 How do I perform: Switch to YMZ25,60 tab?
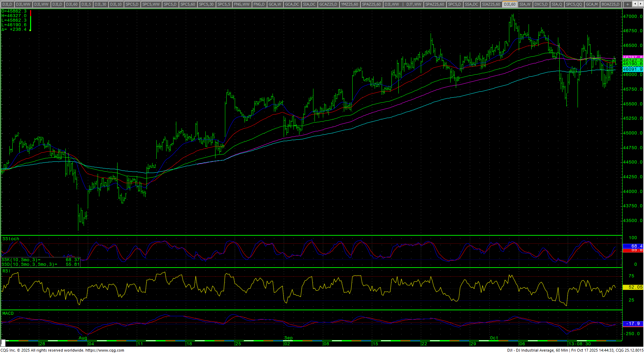tap(349, 4)
